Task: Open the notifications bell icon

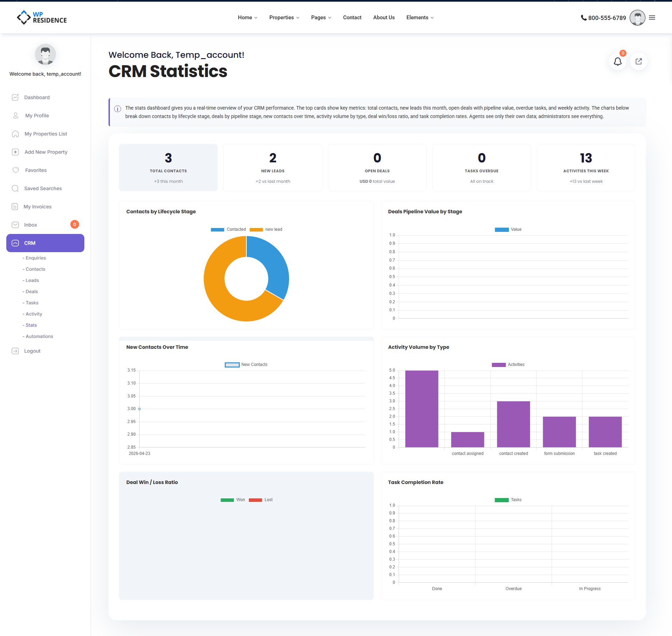Action: pyautogui.click(x=617, y=62)
